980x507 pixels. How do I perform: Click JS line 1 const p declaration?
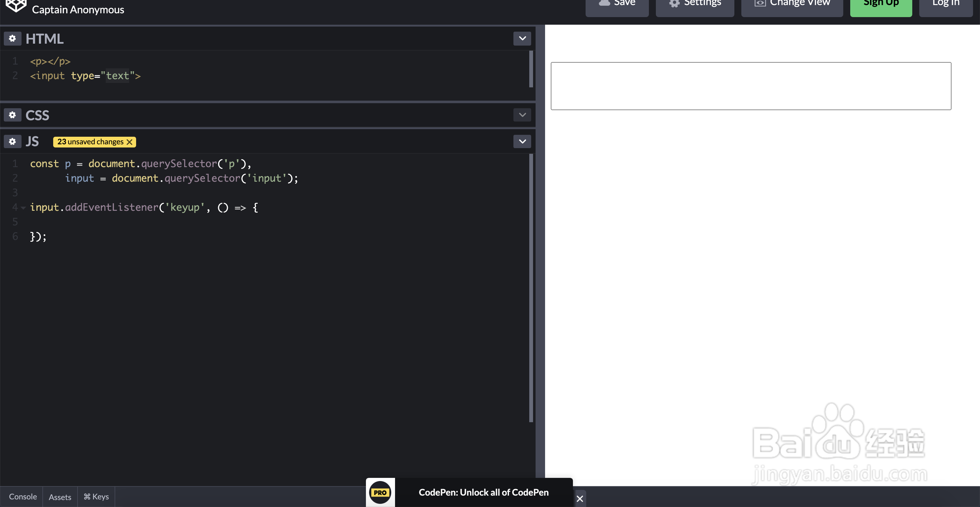[x=140, y=164]
